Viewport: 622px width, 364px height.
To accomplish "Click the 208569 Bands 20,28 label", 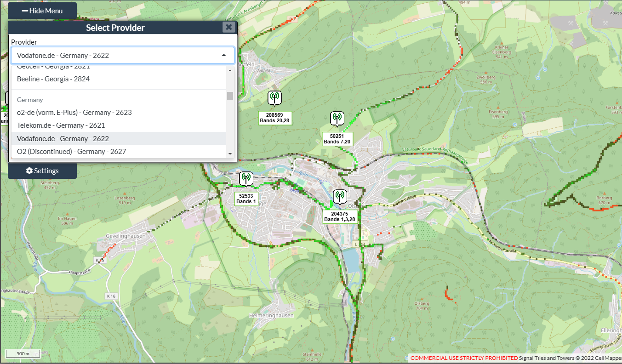I will coord(274,118).
